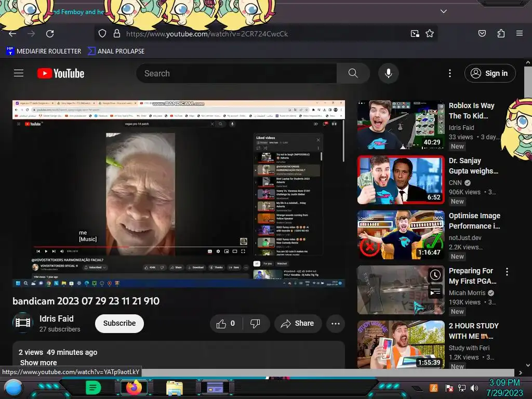
Task: Click CNN channel name in suggestions
Action: coord(455,183)
